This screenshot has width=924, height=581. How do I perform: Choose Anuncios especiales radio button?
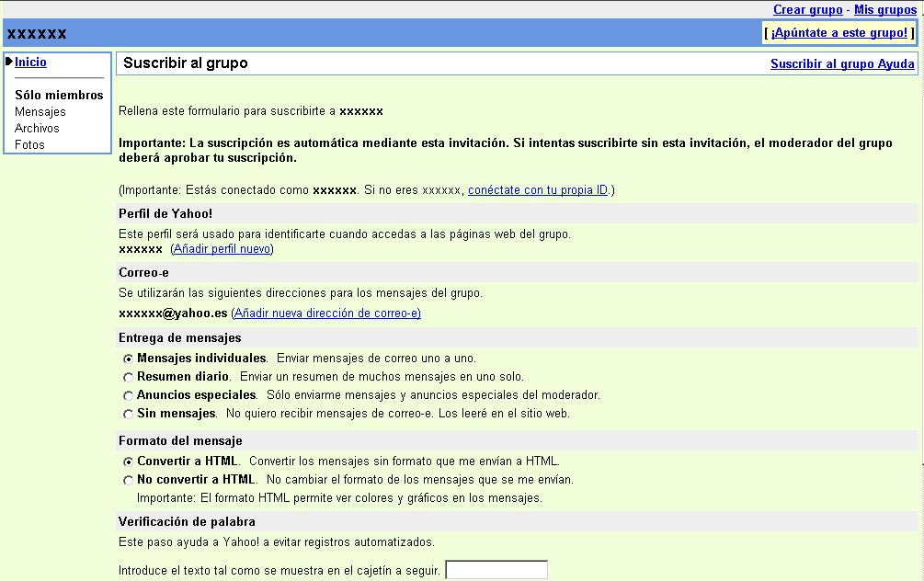point(128,396)
